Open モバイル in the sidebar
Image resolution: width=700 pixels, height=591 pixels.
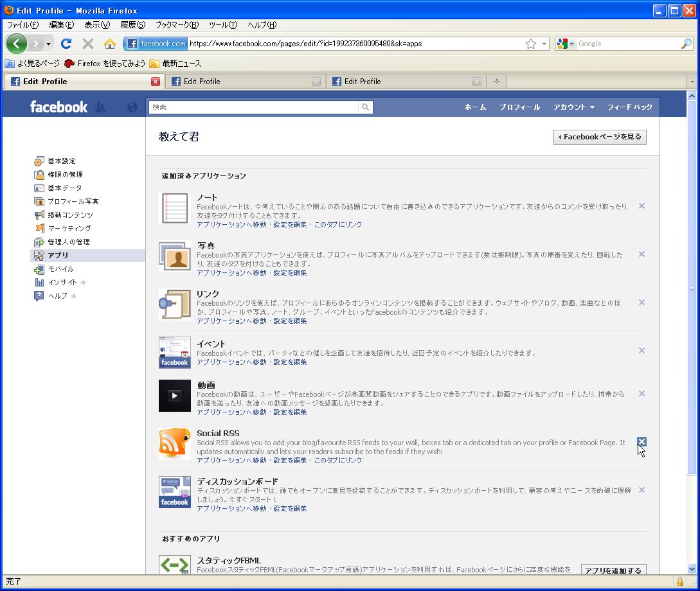pos(60,269)
